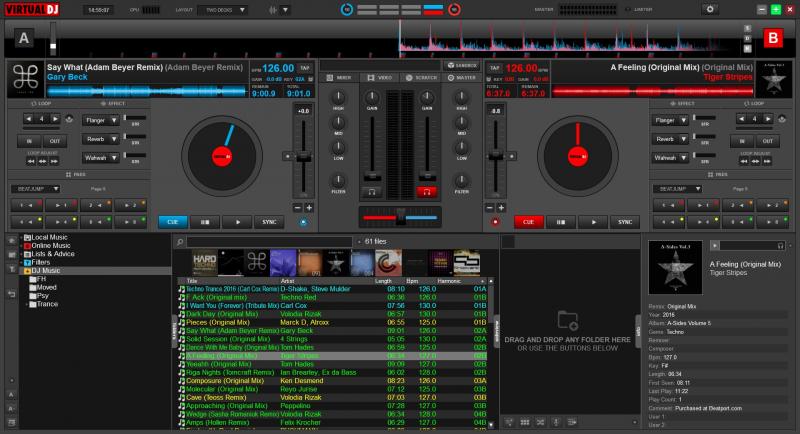Image resolution: width=800 pixels, height=434 pixels.
Task: Toggle deck A blue master tempo indicator
Action: click(x=303, y=222)
